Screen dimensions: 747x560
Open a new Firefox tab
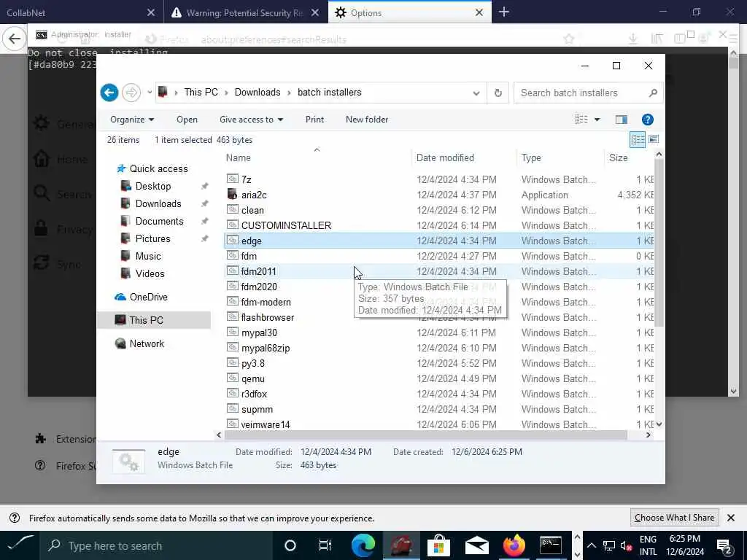pyautogui.click(x=504, y=12)
